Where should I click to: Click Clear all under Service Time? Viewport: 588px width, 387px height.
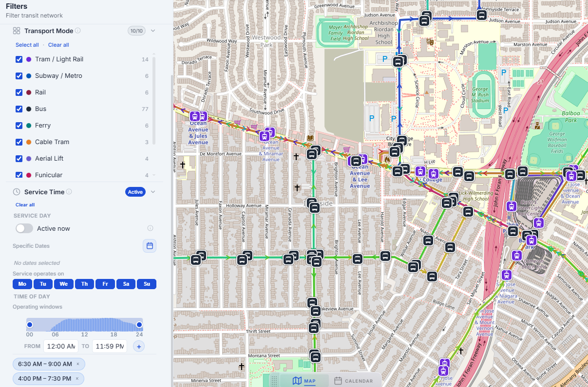(x=25, y=205)
